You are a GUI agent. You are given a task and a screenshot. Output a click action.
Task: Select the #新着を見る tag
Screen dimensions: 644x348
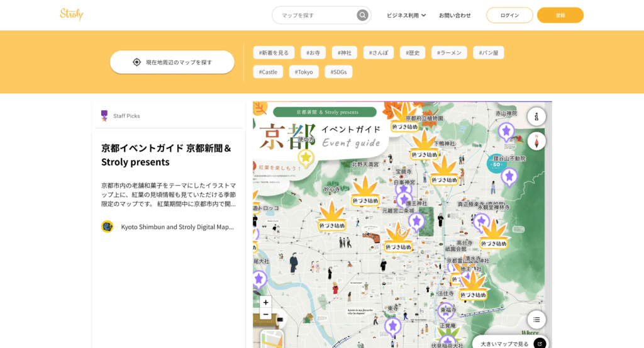click(274, 53)
